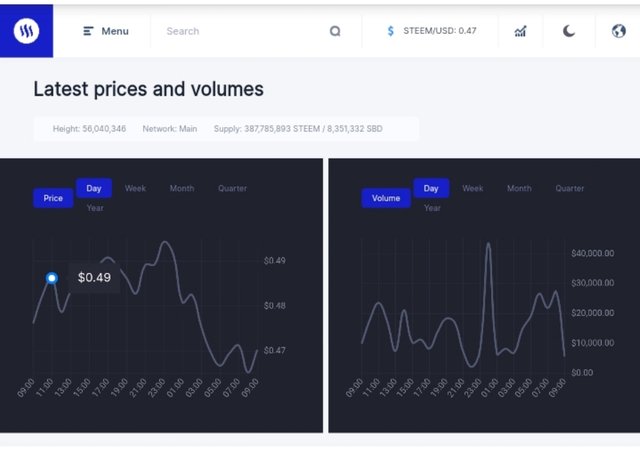This screenshot has width=640, height=460.
Task: Click the search magnifier icon
Action: [x=335, y=31]
